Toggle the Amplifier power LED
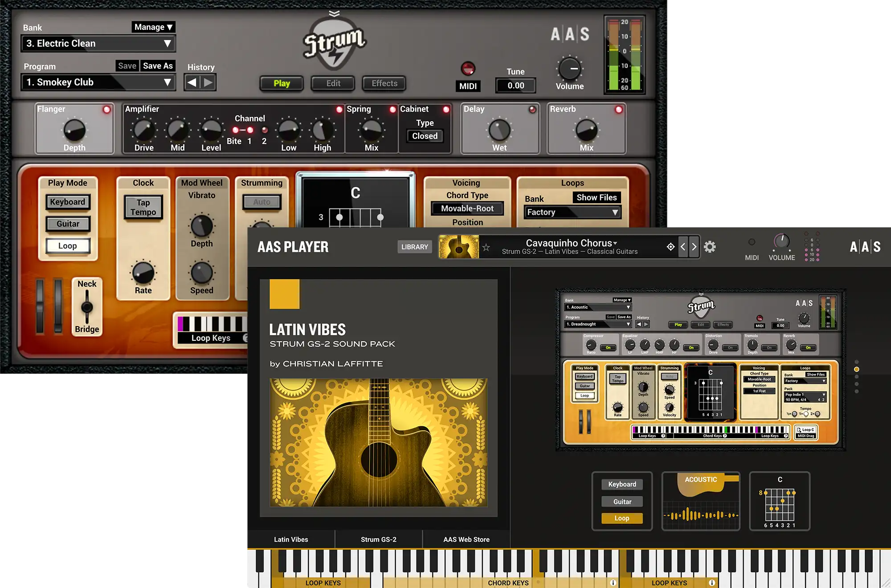This screenshot has width=891, height=588. (339, 110)
